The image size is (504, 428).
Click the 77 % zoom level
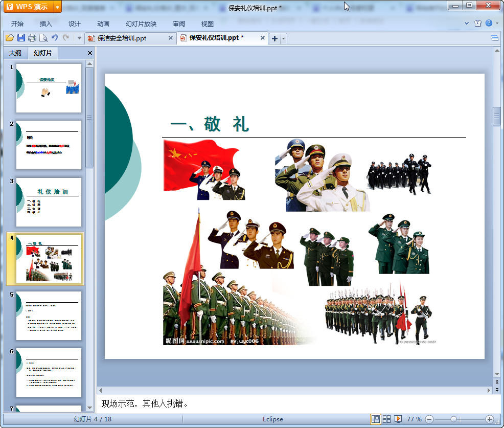pyautogui.click(x=414, y=419)
